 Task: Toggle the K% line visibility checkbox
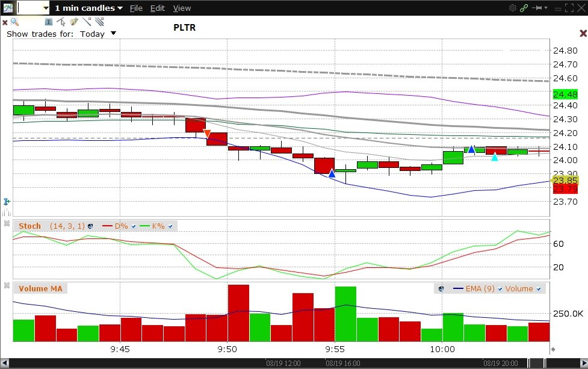170,226
